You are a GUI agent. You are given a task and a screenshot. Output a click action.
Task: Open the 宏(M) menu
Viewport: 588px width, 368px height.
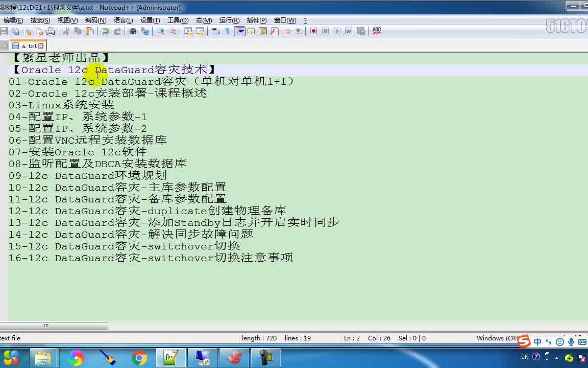click(204, 20)
